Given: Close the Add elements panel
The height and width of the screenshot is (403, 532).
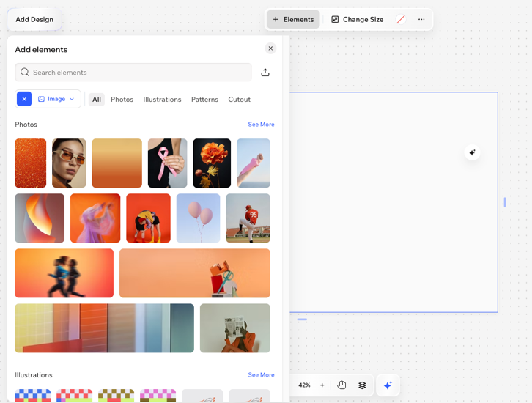Looking at the screenshot, I should pos(270,48).
